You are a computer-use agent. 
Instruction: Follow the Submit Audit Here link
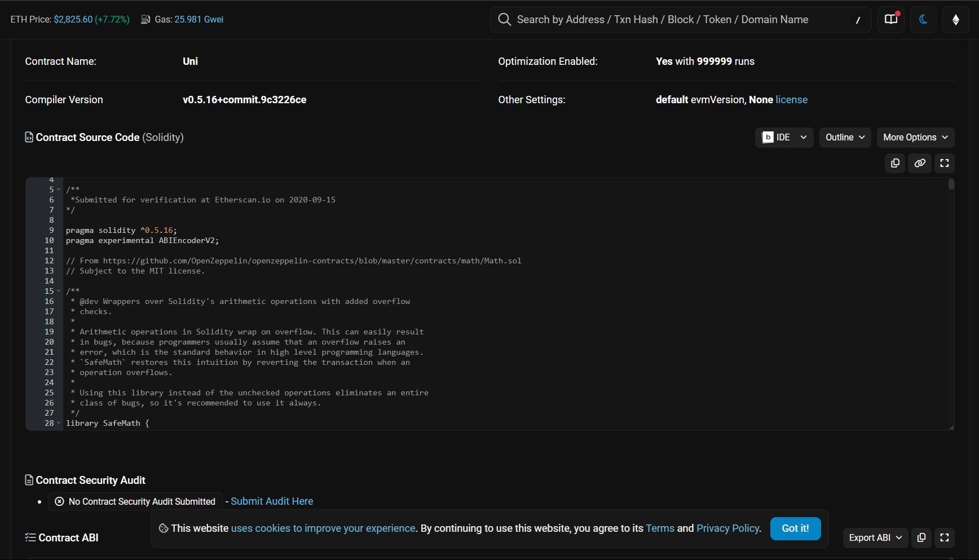pos(272,501)
